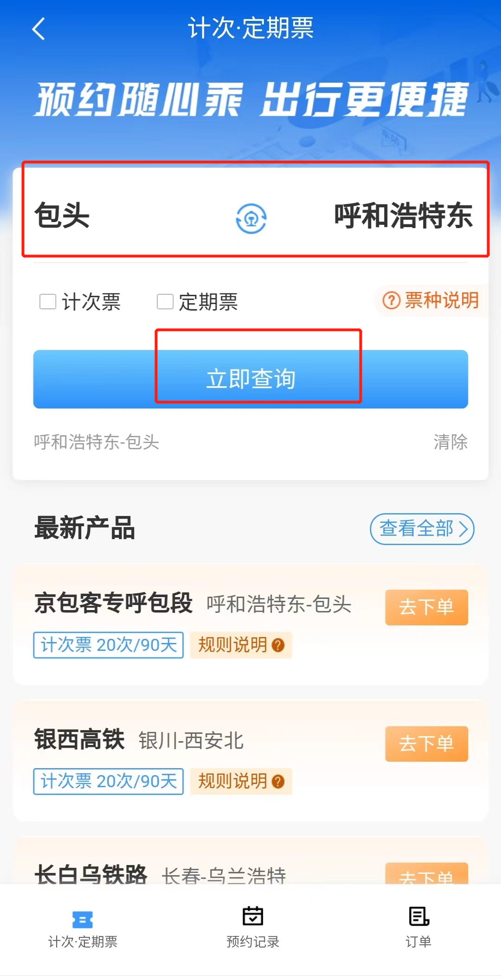Tap the 票种说明 question mark icon
The height and width of the screenshot is (980, 501).
[x=391, y=300]
